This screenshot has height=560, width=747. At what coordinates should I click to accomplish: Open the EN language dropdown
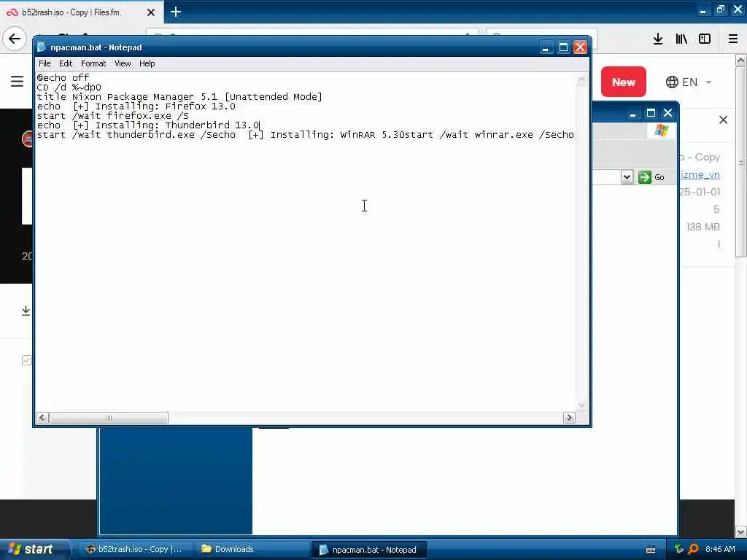pyautogui.click(x=689, y=82)
